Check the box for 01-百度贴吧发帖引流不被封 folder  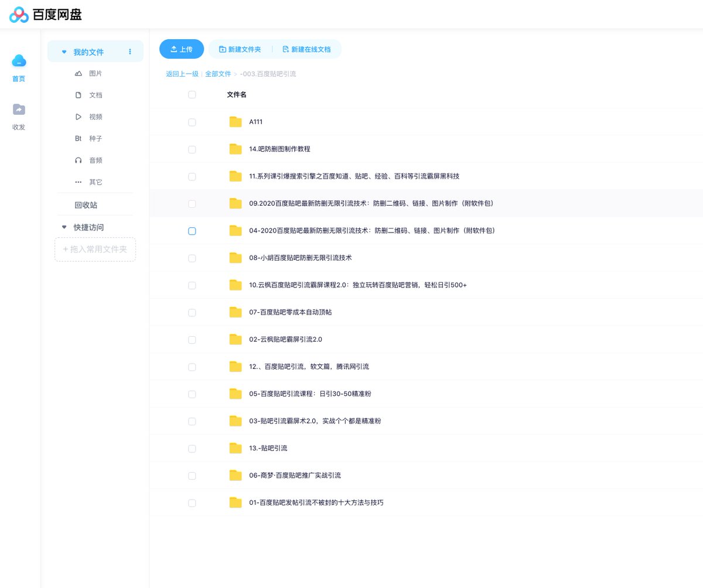point(192,502)
